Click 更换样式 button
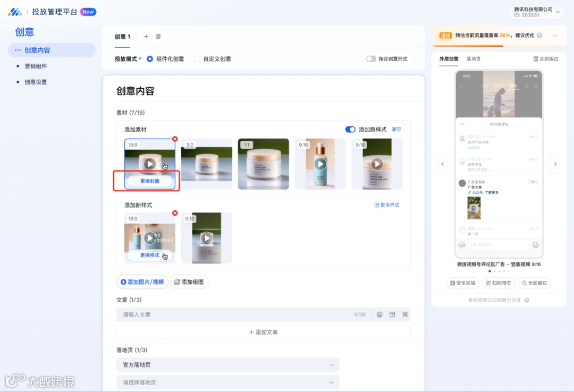Viewport: 574px width, 392px height. [x=150, y=255]
